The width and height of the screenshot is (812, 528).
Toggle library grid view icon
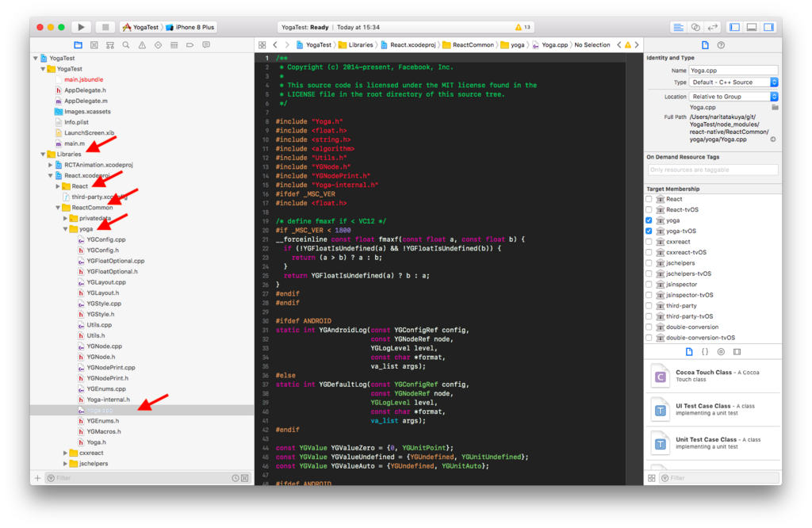point(652,478)
